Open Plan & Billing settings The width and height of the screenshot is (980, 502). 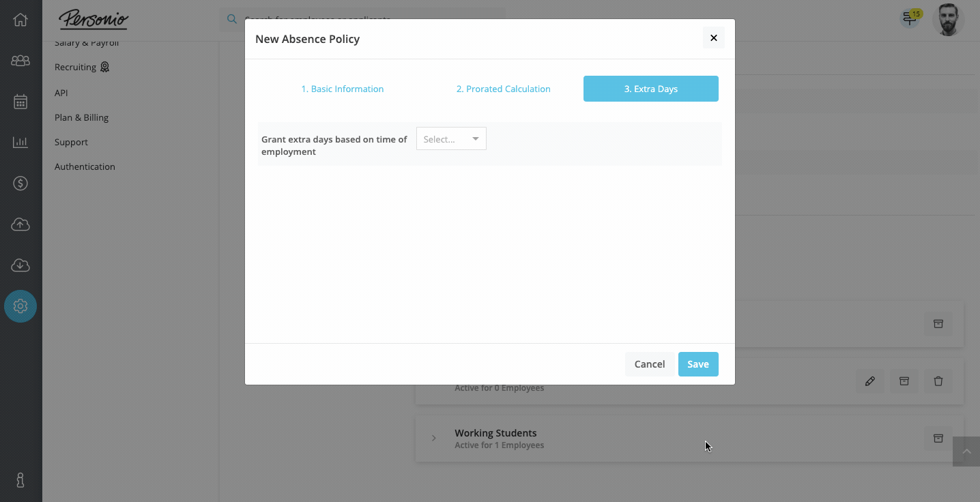(82, 117)
